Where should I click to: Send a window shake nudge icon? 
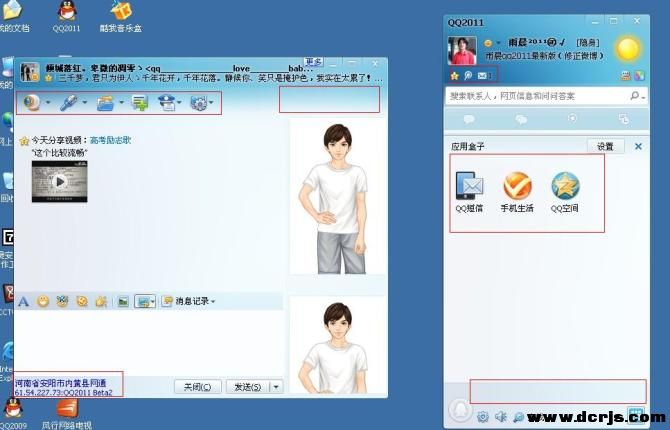coord(82,302)
